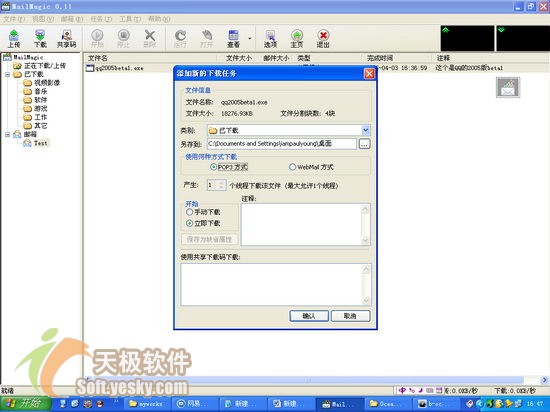This screenshot has width=550, height=412.
Task: Open the 类别 category dropdown
Action: pyautogui.click(x=365, y=130)
